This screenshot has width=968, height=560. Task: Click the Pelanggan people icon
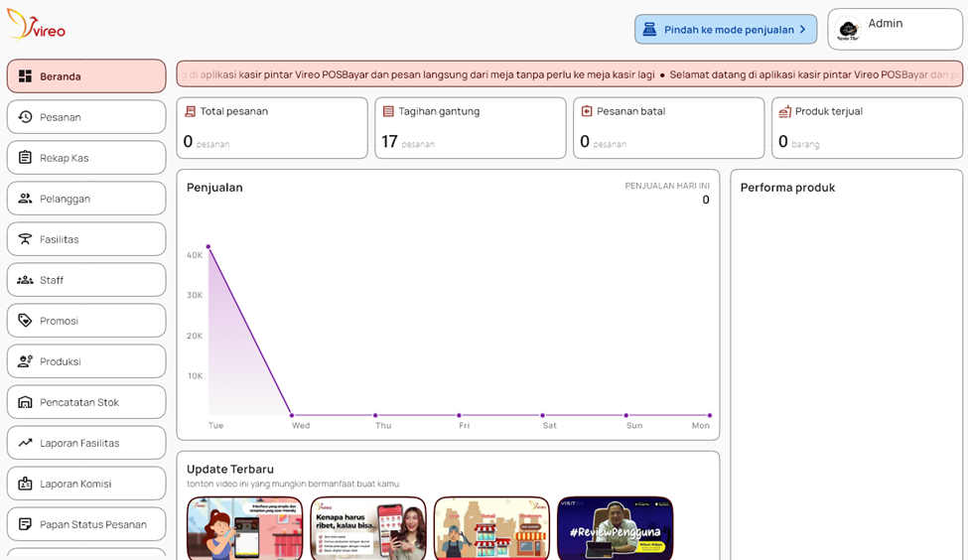(25, 199)
